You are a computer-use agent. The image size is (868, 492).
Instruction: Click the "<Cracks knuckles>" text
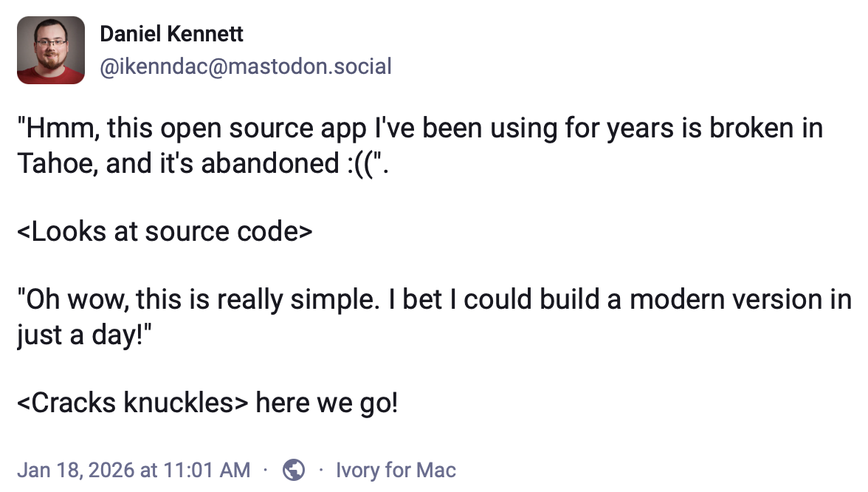132,404
